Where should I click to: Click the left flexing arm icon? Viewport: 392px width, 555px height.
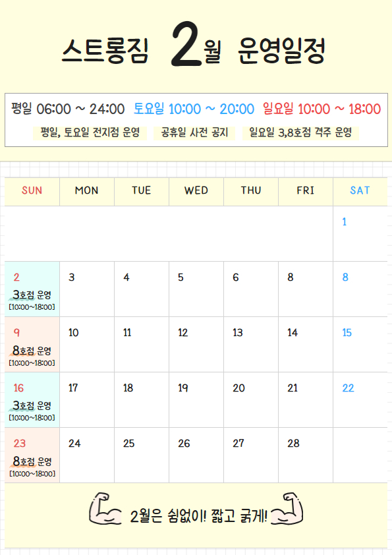coord(105,509)
